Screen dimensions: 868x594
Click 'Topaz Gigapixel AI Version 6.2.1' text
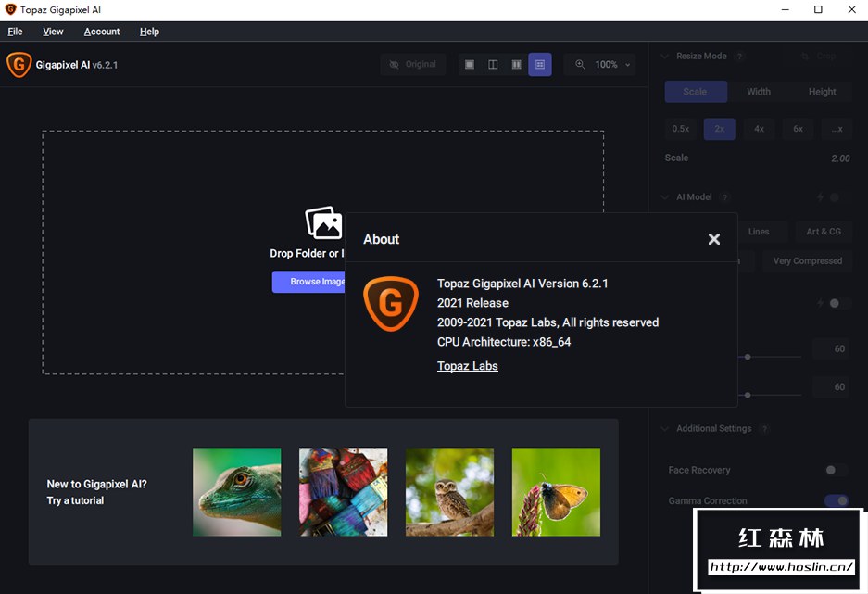pyautogui.click(x=522, y=284)
